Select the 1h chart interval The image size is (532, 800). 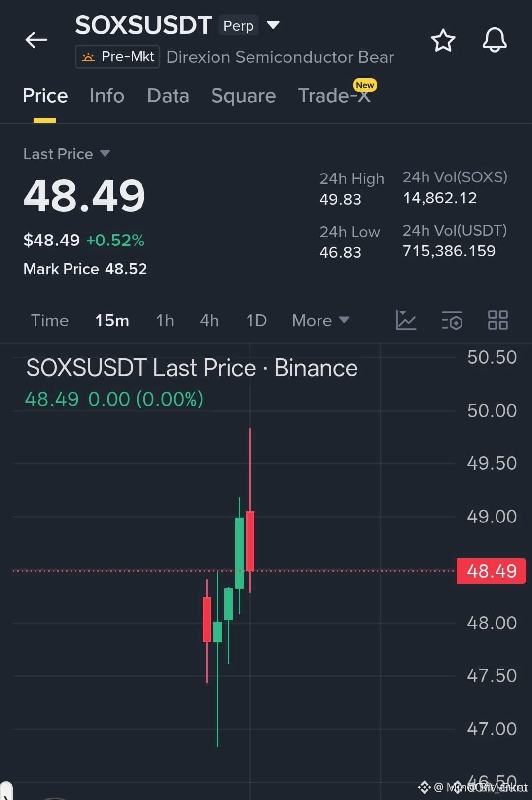point(165,321)
